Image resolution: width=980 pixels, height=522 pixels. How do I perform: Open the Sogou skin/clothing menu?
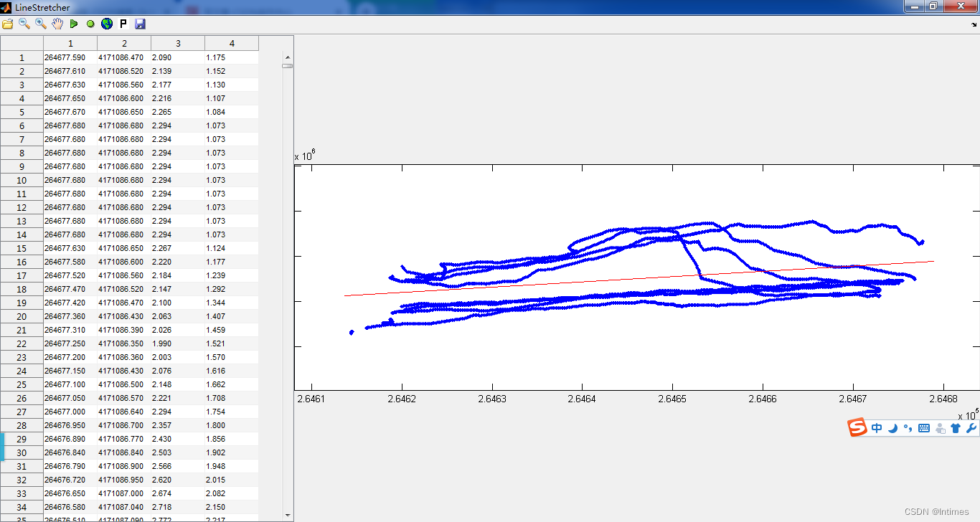coord(956,428)
